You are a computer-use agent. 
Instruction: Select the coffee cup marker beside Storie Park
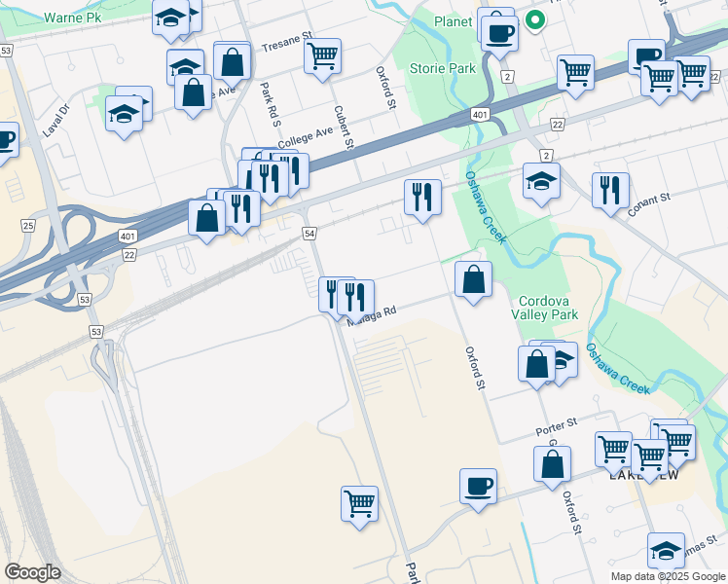pyautogui.click(x=499, y=34)
